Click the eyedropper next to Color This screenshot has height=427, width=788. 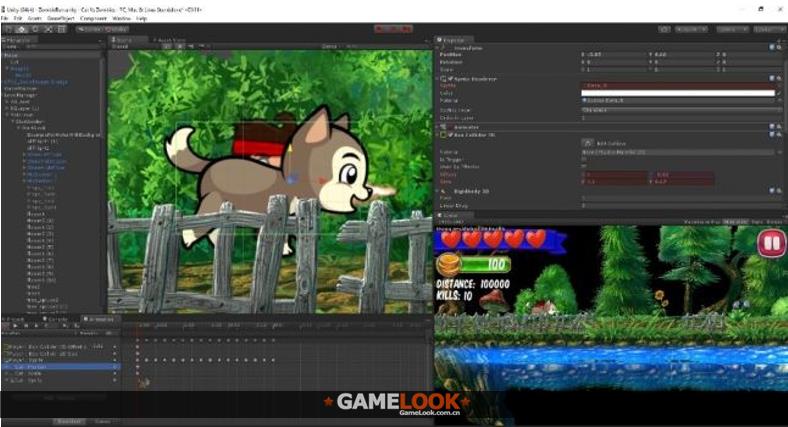779,93
